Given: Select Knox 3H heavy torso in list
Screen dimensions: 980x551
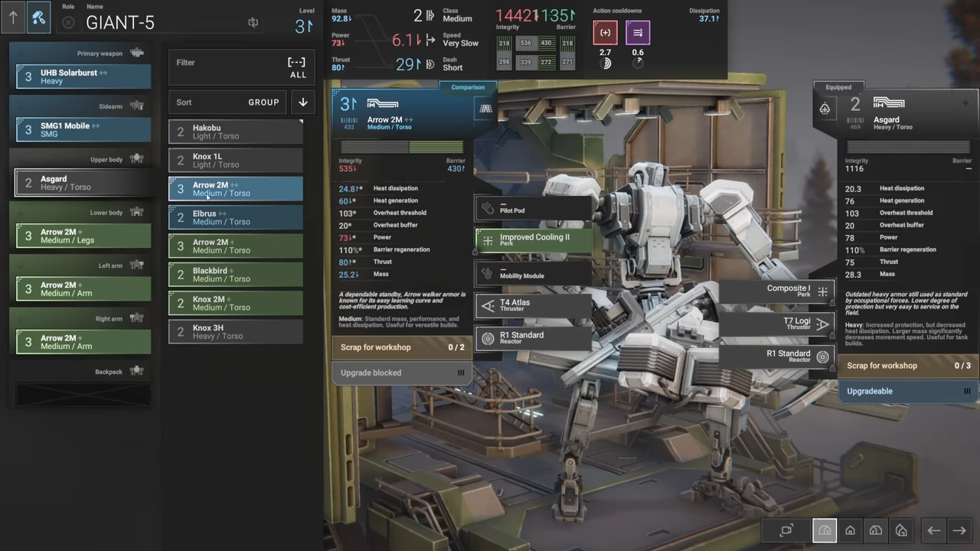Looking at the screenshot, I should [236, 332].
